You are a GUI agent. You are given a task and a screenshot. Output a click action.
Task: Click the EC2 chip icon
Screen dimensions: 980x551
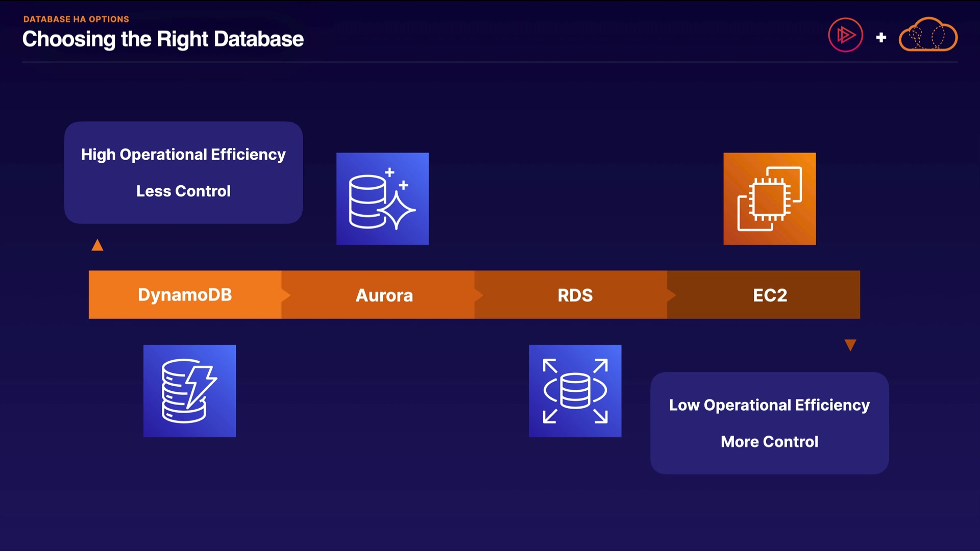point(769,198)
